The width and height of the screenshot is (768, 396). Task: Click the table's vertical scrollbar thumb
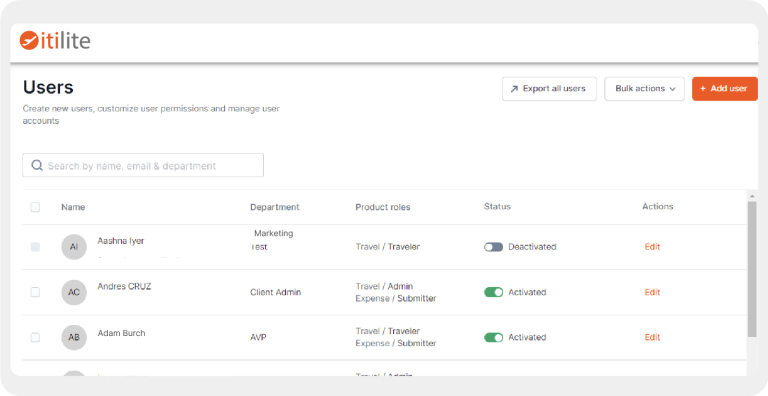tap(752, 269)
